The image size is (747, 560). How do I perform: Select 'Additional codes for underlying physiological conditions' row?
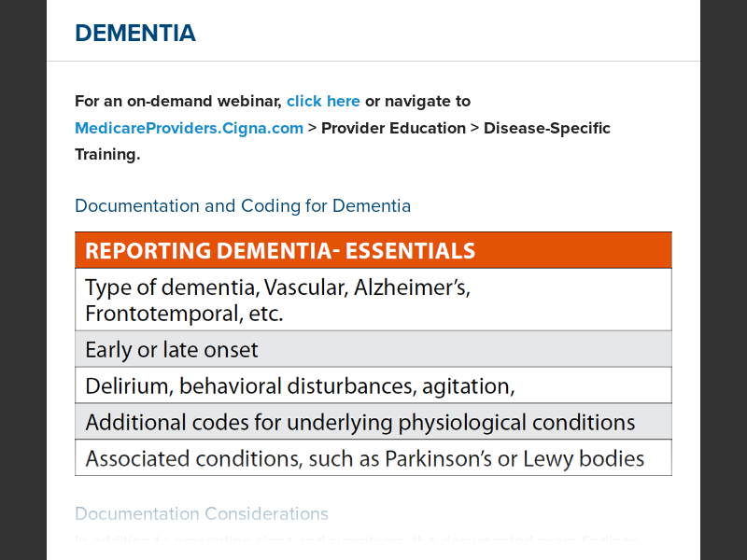(359, 422)
